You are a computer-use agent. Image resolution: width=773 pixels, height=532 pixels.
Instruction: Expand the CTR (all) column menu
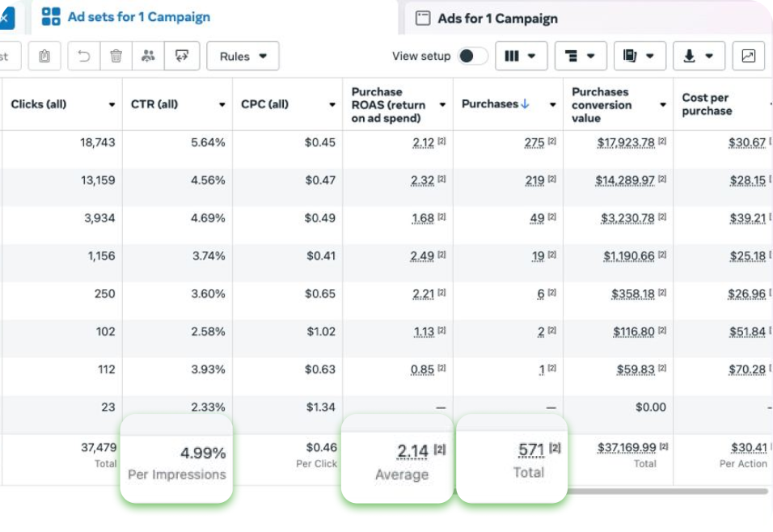point(222,105)
